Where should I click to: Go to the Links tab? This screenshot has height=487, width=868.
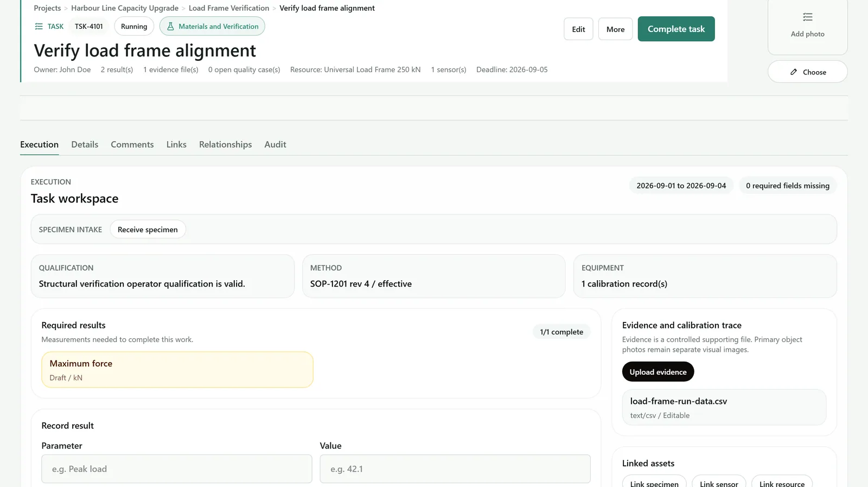(176, 144)
